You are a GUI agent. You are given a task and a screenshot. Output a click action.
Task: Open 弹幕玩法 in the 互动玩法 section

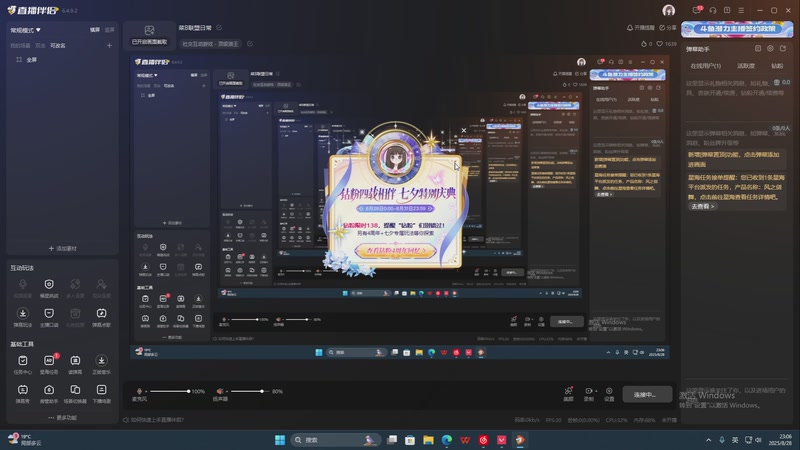[x=22, y=317]
